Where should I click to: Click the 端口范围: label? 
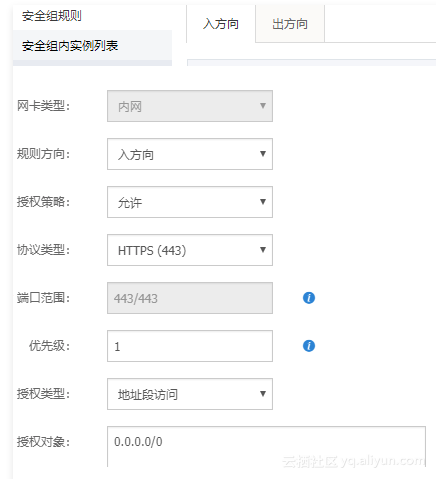click(x=43, y=298)
